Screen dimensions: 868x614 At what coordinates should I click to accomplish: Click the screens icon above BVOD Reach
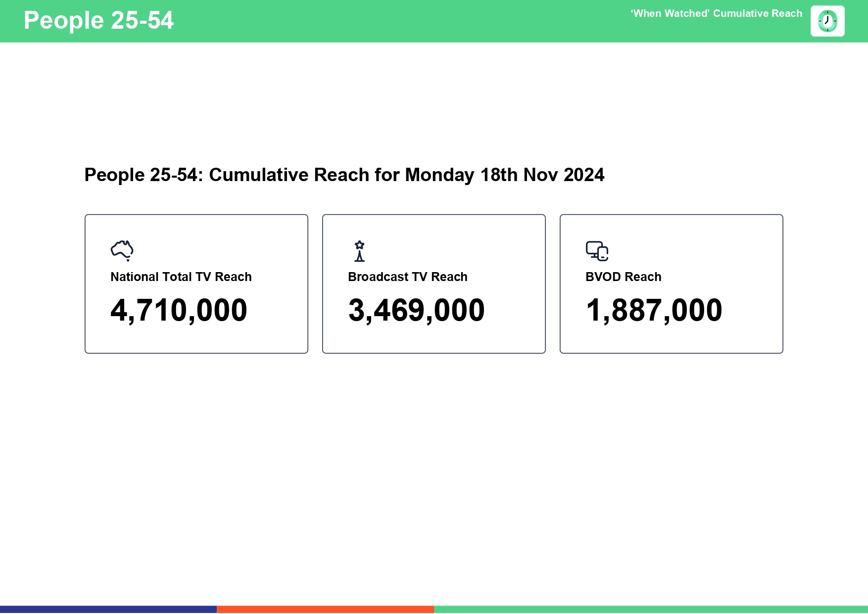pos(597,251)
